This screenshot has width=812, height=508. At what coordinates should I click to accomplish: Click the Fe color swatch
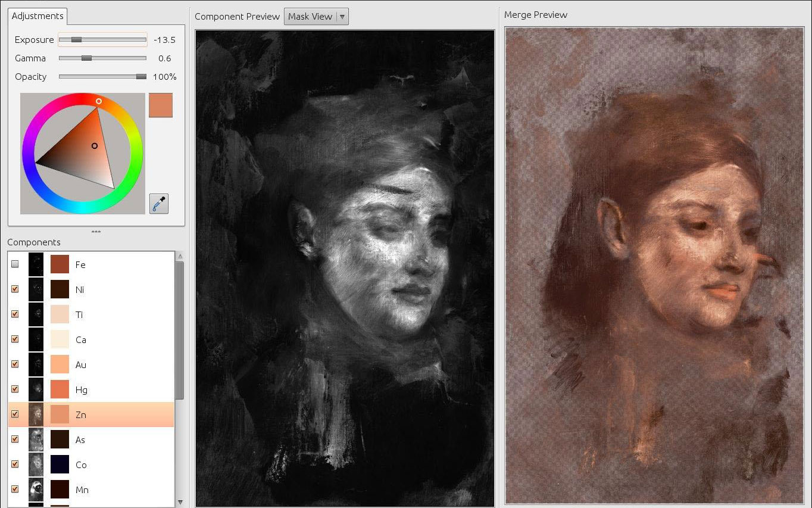pyautogui.click(x=60, y=264)
